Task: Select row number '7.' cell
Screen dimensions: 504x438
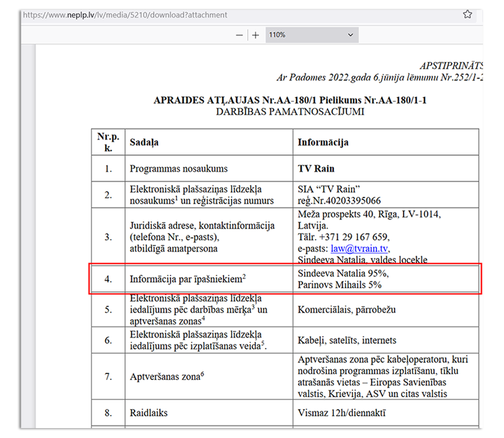Action: (x=108, y=376)
